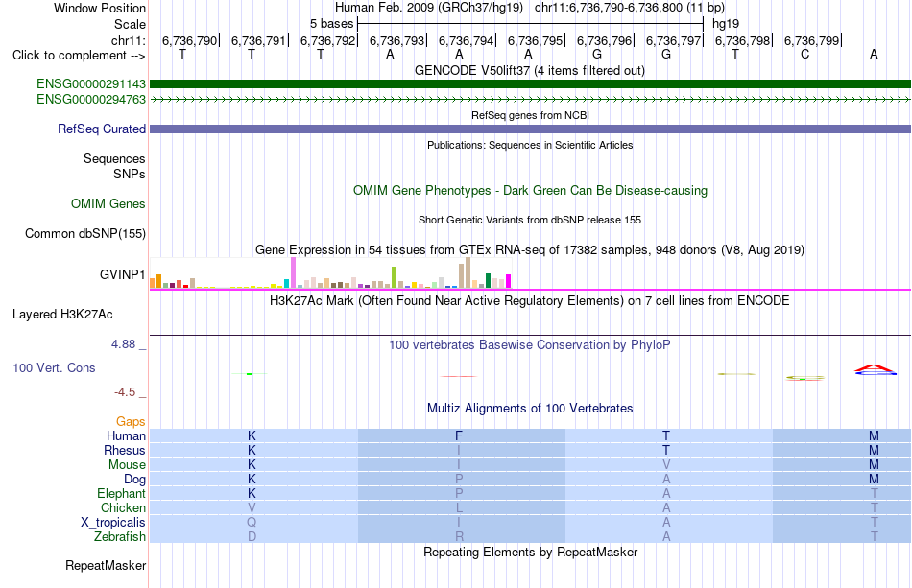Click '100 vertebrates Basewise Conservation by PhyloP' title

(530, 345)
